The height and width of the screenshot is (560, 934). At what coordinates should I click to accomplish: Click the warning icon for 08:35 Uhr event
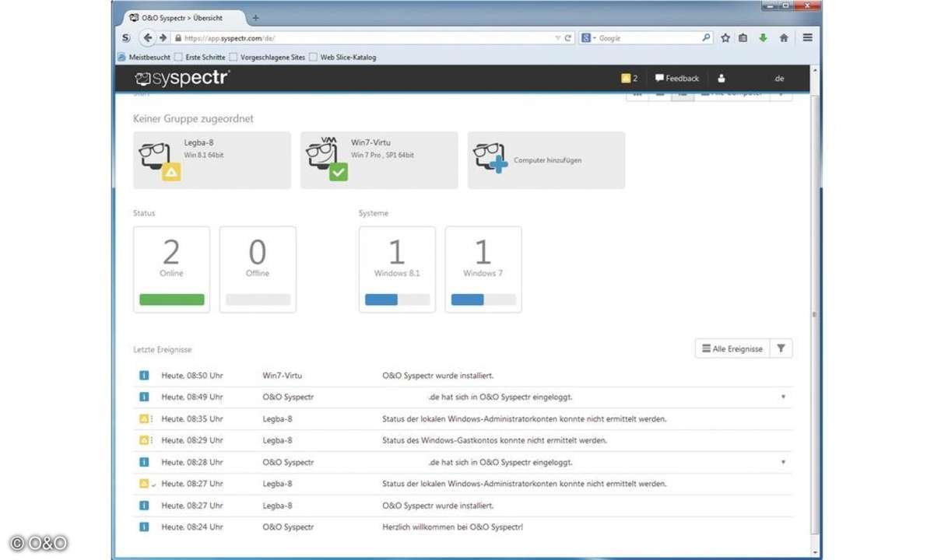(143, 418)
